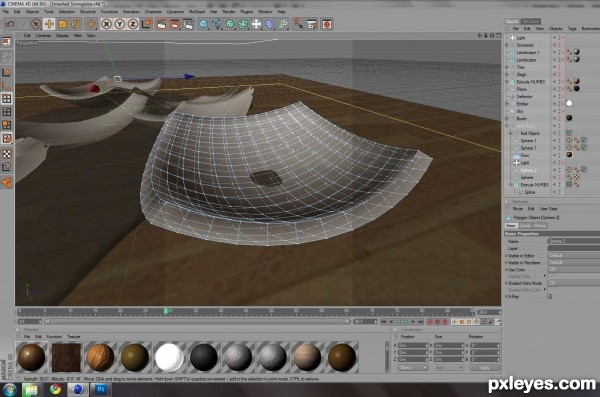Open the green NURBS objects icon
This screenshot has width=600, height=397.
pos(230,25)
